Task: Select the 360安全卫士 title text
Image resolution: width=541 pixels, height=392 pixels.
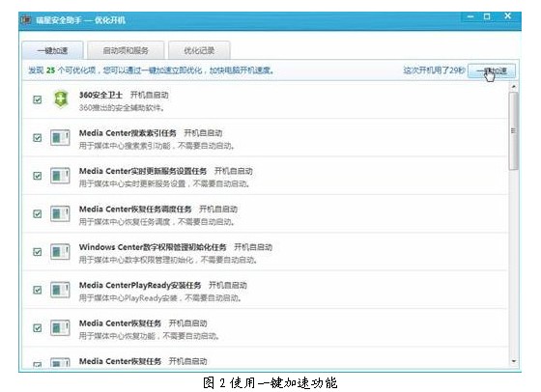Action: (100, 96)
